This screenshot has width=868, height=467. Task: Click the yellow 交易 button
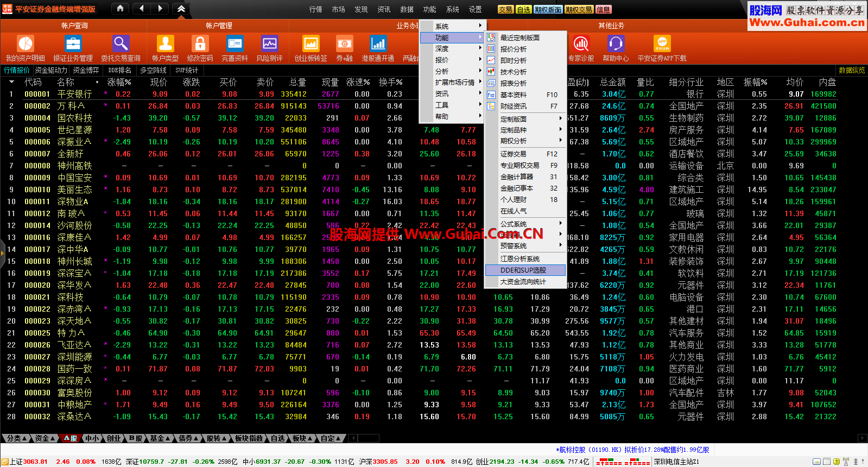click(505, 9)
